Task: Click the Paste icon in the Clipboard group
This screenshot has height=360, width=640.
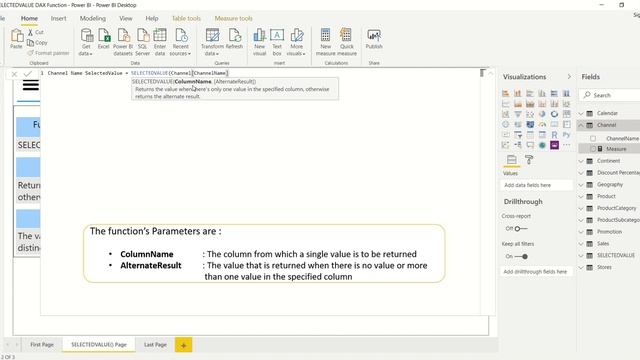Action: 17,36
